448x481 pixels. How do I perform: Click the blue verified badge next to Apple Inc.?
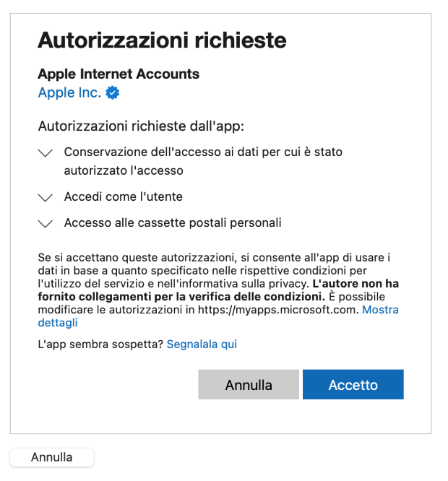[x=112, y=92]
